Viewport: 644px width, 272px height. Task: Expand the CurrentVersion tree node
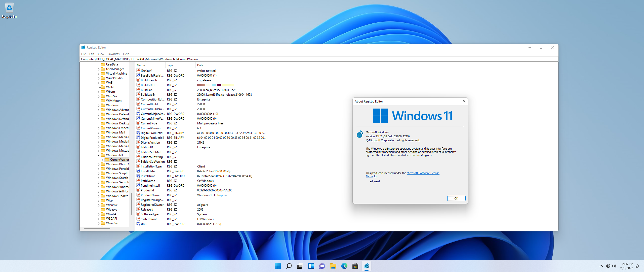click(x=103, y=160)
